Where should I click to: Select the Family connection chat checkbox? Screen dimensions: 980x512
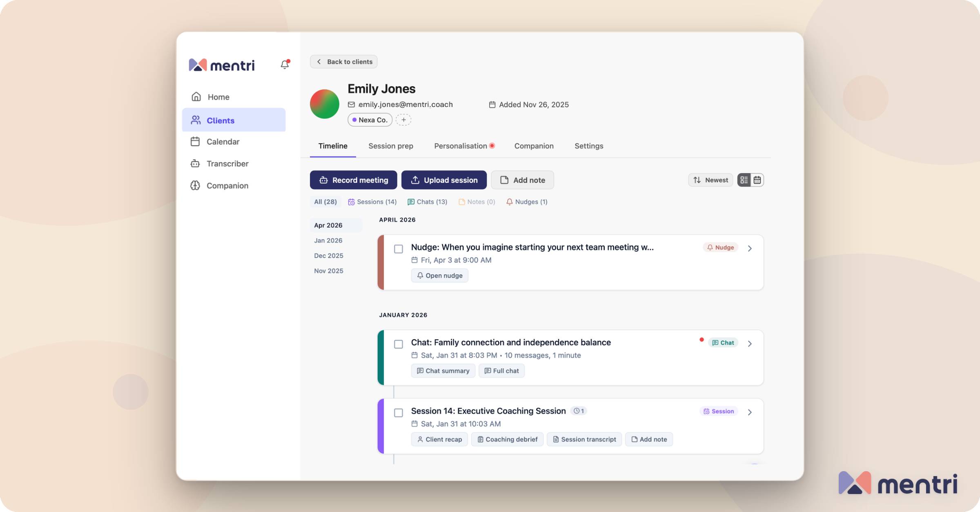point(399,344)
